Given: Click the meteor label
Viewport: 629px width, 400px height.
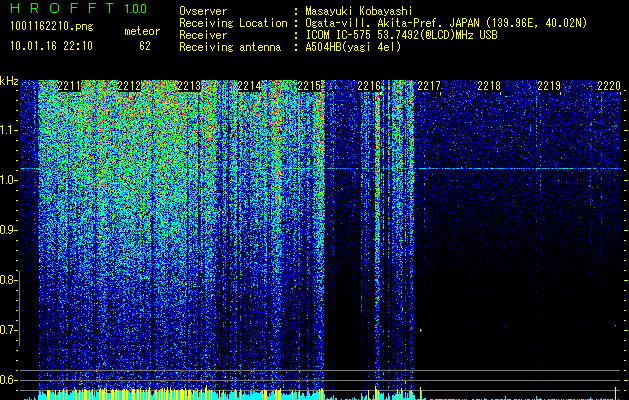Looking at the screenshot, I should pyautogui.click(x=142, y=31).
